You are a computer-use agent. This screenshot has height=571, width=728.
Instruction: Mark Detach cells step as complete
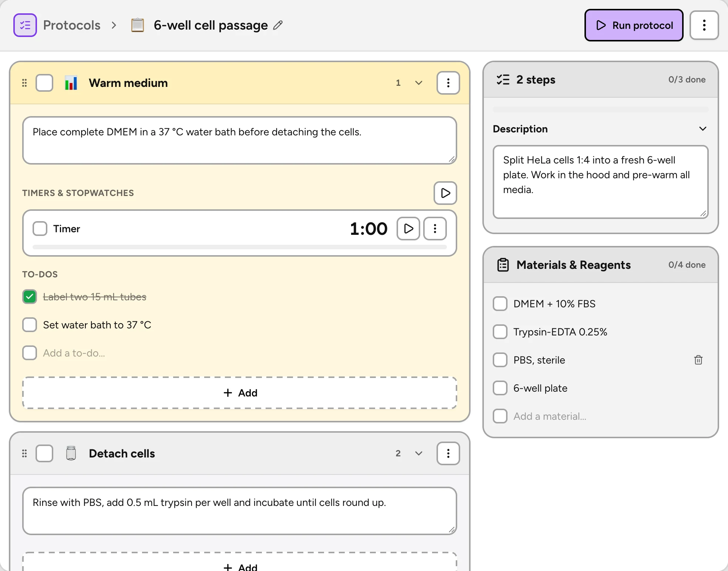(x=44, y=453)
